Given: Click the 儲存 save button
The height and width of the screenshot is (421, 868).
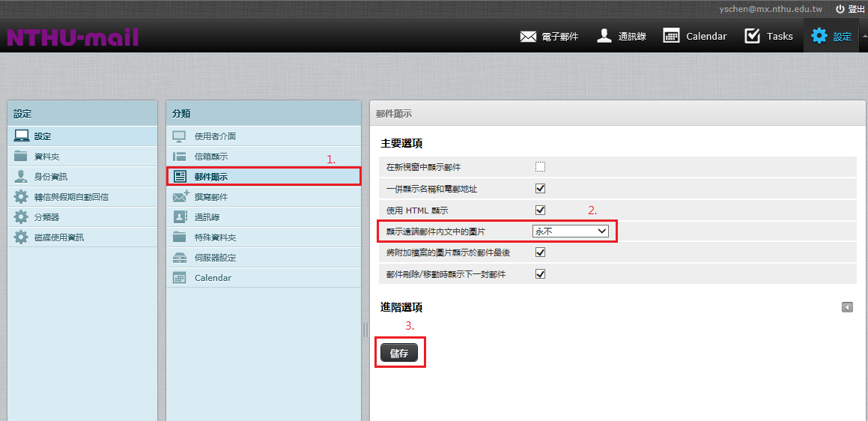Looking at the screenshot, I should [399, 353].
